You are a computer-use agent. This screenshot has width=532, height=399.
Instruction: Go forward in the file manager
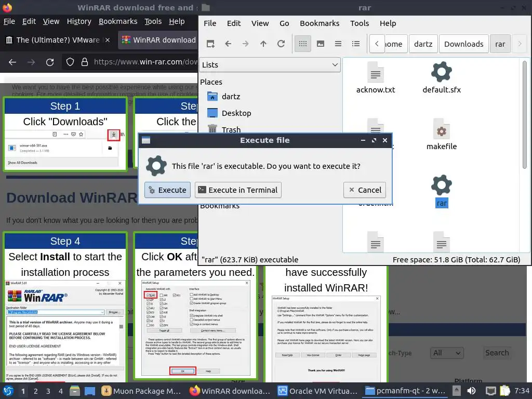click(246, 44)
